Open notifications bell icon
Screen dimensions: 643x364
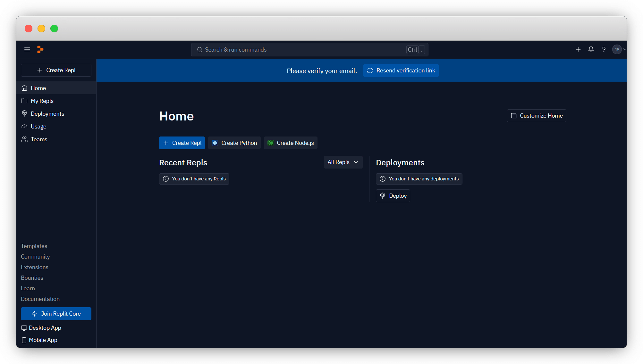[x=591, y=49]
